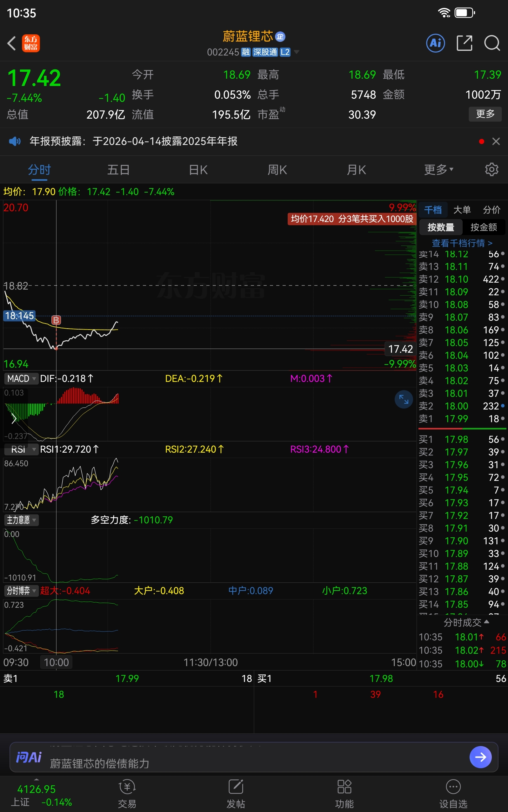Switch to the 月K tab
Viewport: 508px width, 812px height.
pos(357,169)
